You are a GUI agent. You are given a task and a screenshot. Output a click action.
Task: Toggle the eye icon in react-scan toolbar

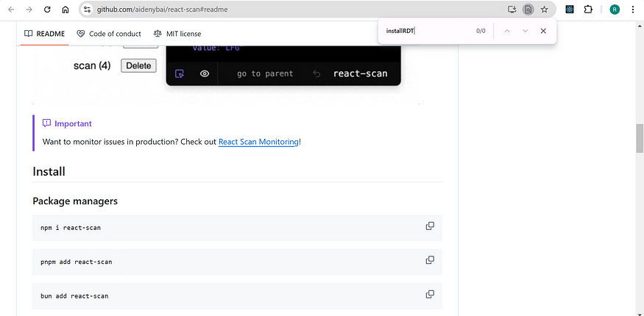click(205, 73)
